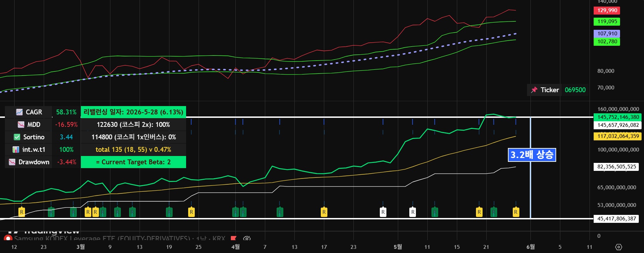Click the green checkmark icon beside Sortino
This screenshot has height=253, width=644.
pos(17,137)
